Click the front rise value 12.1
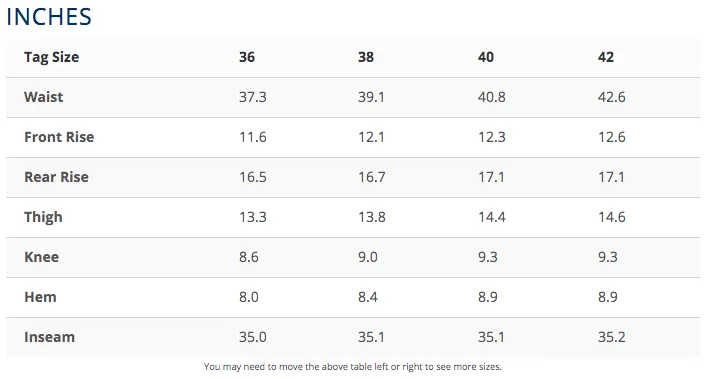 [371, 137]
